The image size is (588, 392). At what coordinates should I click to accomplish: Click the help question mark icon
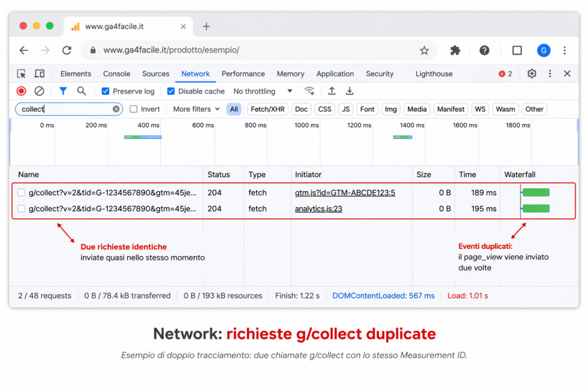pos(484,50)
